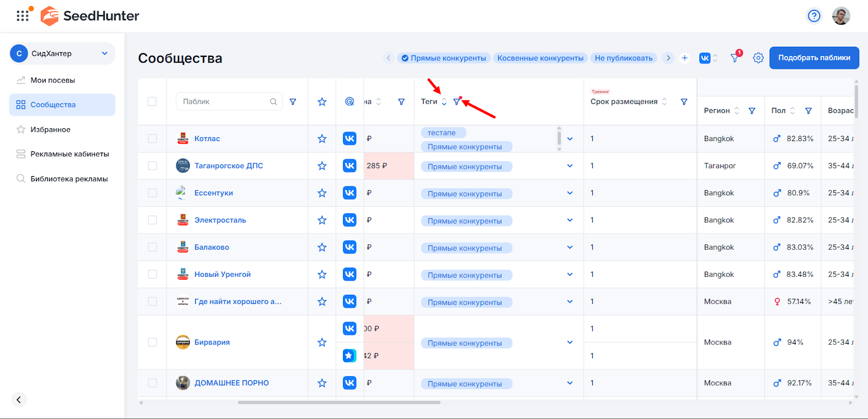Open table settings gear icon

tap(758, 58)
